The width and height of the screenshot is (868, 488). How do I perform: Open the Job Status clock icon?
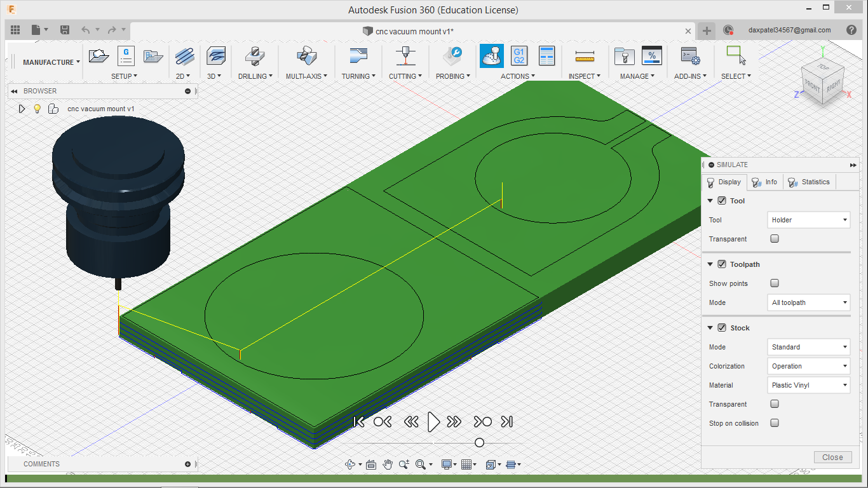click(728, 30)
